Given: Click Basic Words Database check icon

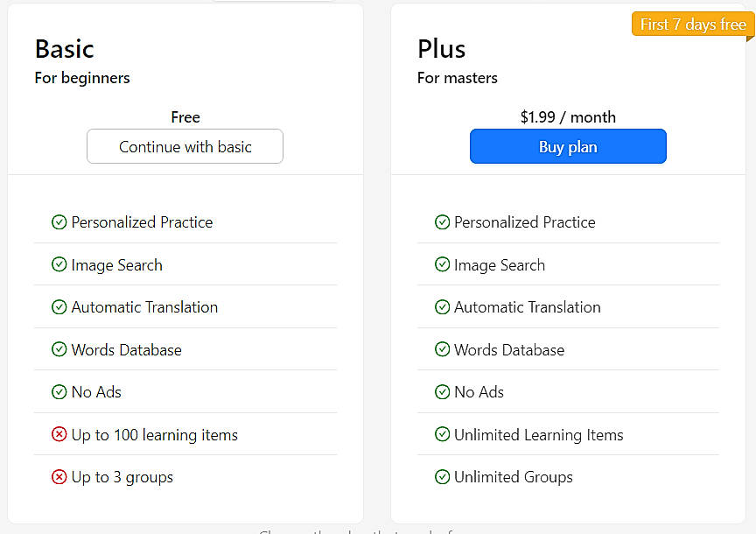Looking at the screenshot, I should 59,349.
